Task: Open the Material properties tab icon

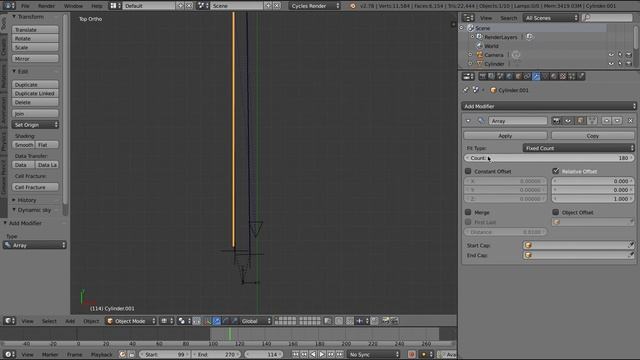Action: pyautogui.click(x=554, y=76)
